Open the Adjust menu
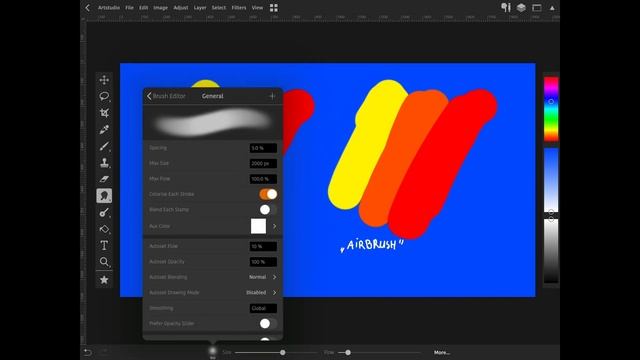Image resolution: width=640 pixels, height=360 pixels. (x=180, y=8)
